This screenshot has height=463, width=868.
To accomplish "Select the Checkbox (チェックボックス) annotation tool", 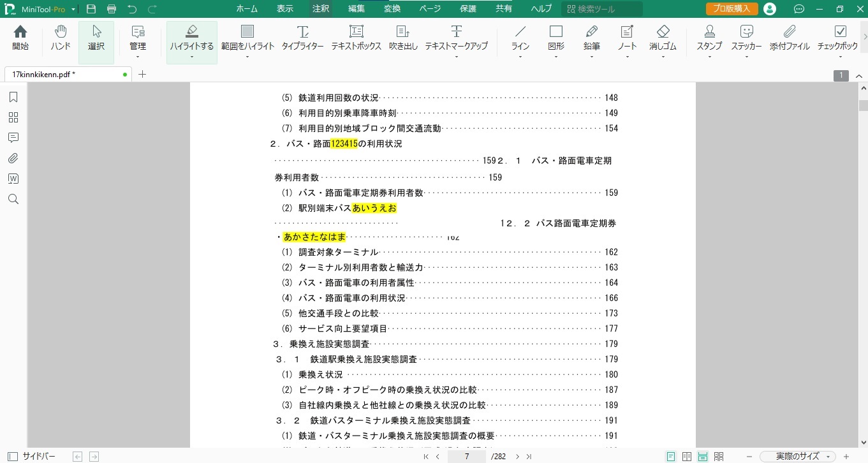I will click(840, 38).
